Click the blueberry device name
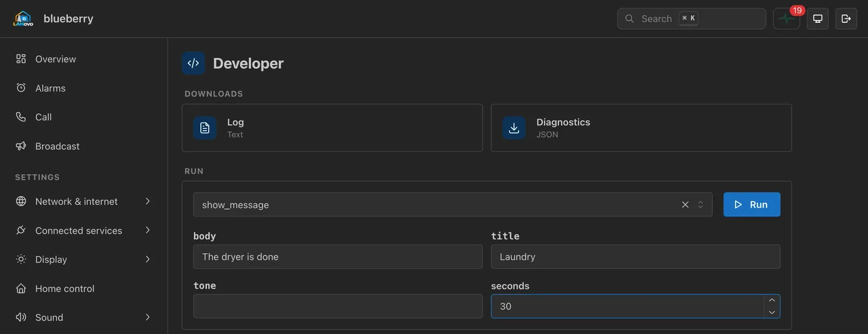The width and height of the screenshot is (868, 334). click(x=68, y=18)
